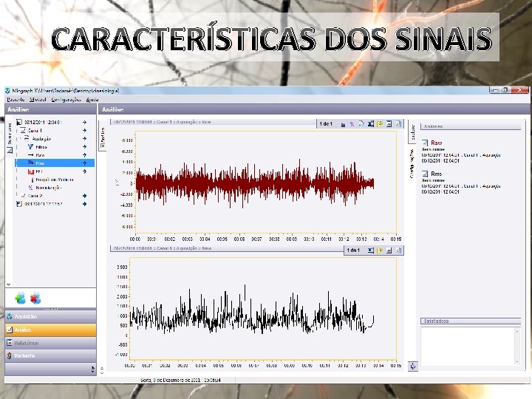Click the blue marker icon in Raw chart toolbar
Screen dimensions: 532x399
[370, 124]
